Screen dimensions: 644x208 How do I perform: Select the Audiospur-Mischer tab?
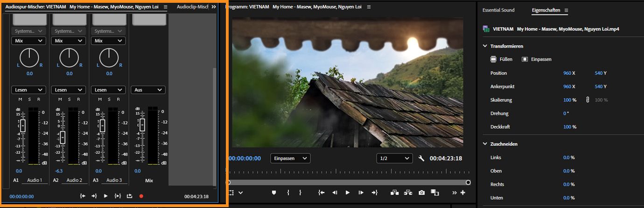[x=83, y=7]
